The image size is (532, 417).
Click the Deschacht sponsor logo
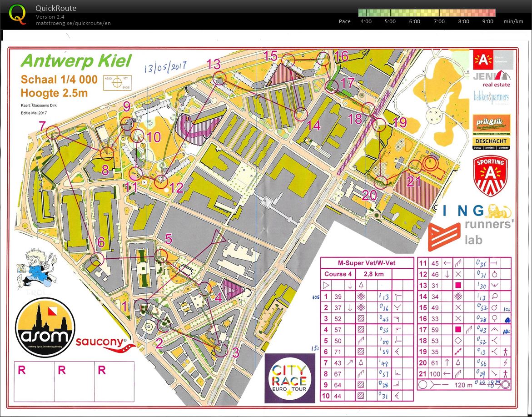coord(491,144)
